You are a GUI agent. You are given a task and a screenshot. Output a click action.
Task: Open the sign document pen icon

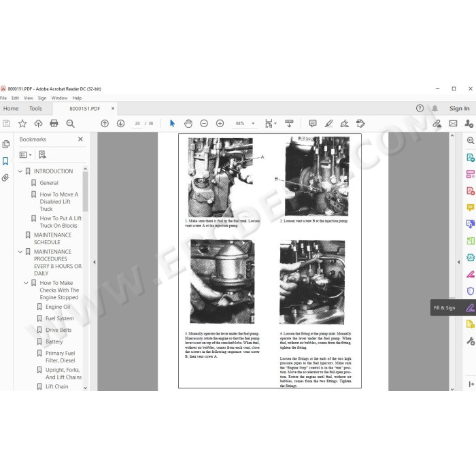pyautogui.click(x=345, y=124)
